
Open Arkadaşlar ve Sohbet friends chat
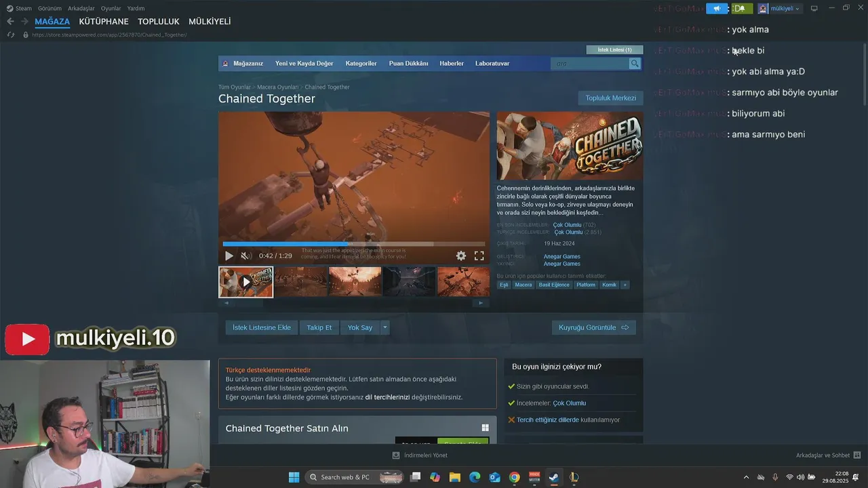(828, 455)
